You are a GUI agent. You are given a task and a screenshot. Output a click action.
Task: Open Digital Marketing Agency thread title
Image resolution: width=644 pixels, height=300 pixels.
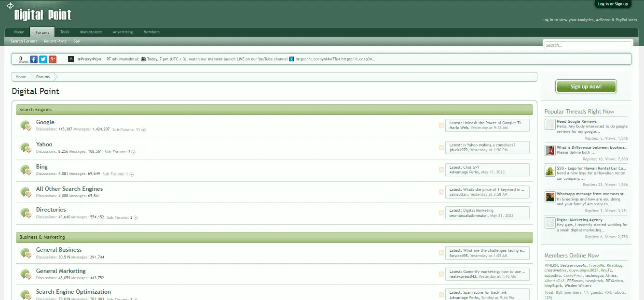tap(579, 220)
